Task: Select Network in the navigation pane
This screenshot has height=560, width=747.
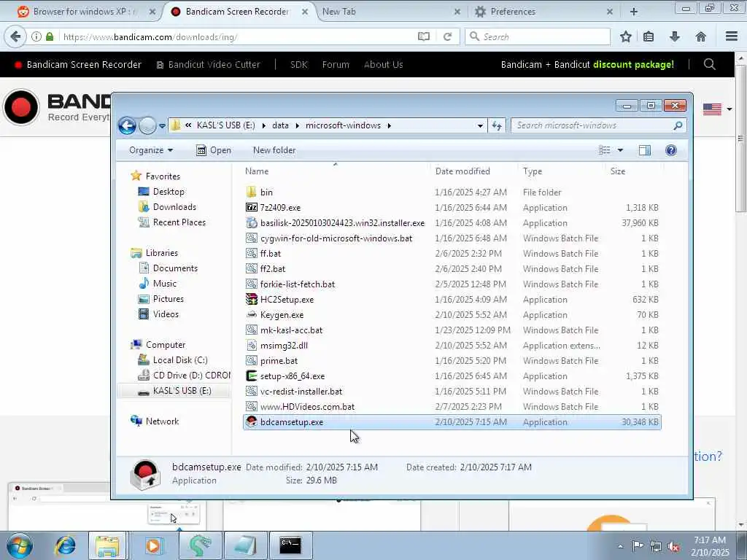Action: pyautogui.click(x=155, y=421)
